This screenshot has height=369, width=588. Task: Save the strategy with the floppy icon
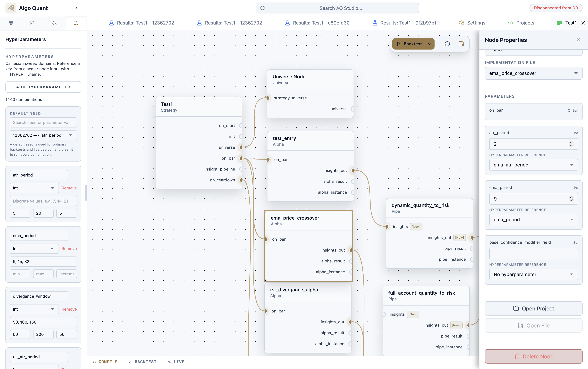coord(461,44)
